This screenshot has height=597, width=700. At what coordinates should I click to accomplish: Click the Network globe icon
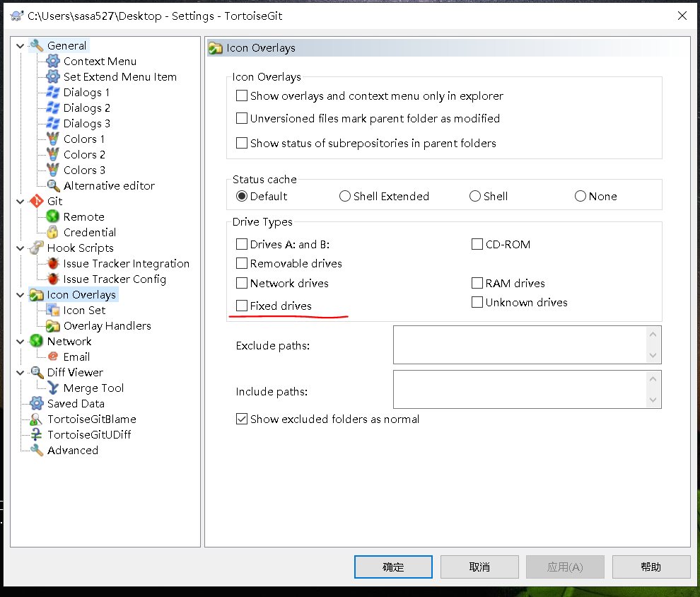point(37,341)
